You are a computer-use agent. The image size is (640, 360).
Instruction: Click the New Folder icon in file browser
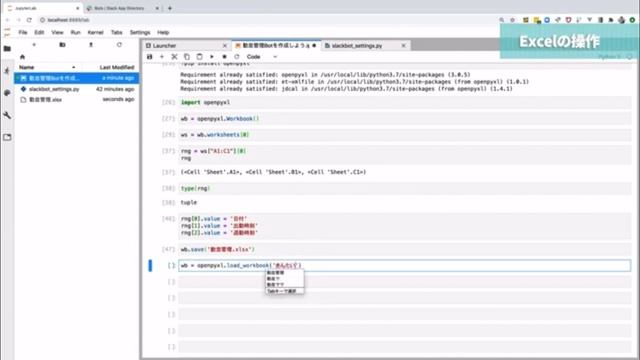(x=62, y=44)
